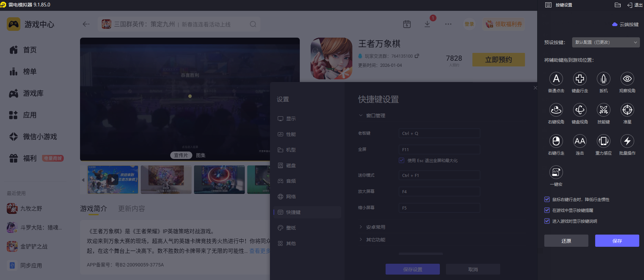Open 九牧之野 from recently used
The height and width of the screenshot is (280, 644).
(x=24, y=208)
